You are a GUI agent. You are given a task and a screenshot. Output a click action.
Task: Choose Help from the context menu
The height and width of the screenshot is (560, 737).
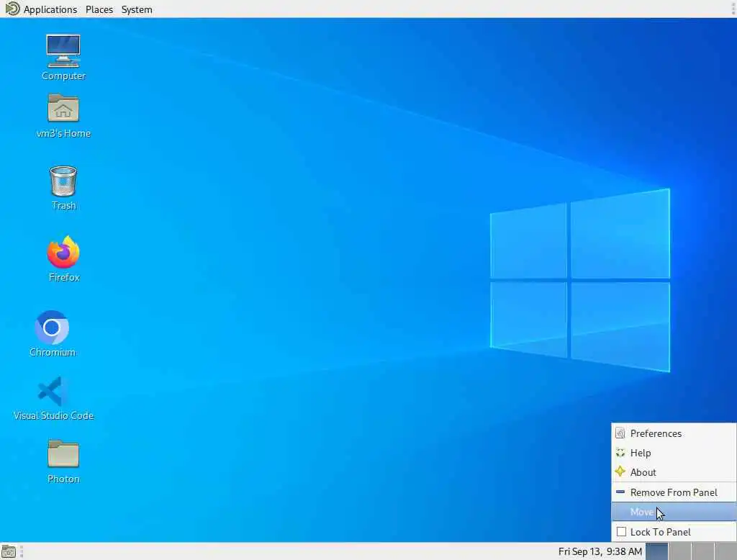(x=674, y=453)
